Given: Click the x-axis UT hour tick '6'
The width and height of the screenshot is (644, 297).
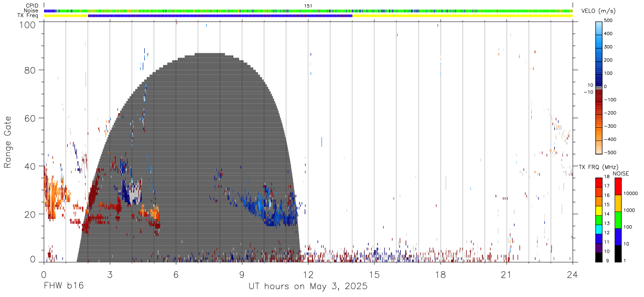Looking at the screenshot, I should pyautogui.click(x=176, y=274).
